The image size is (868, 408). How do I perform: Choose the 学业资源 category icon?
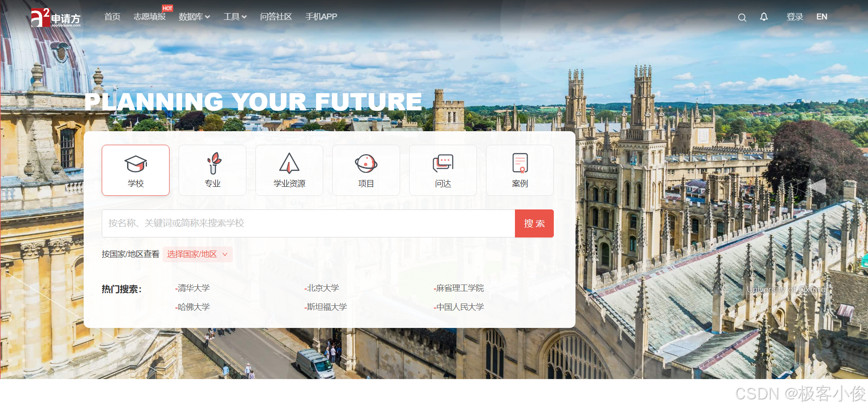point(289,170)
